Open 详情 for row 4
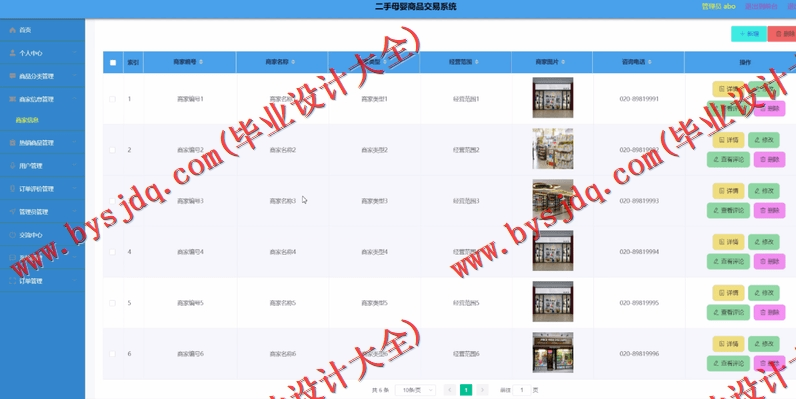796x399 pixels. (x=728, y=242)
